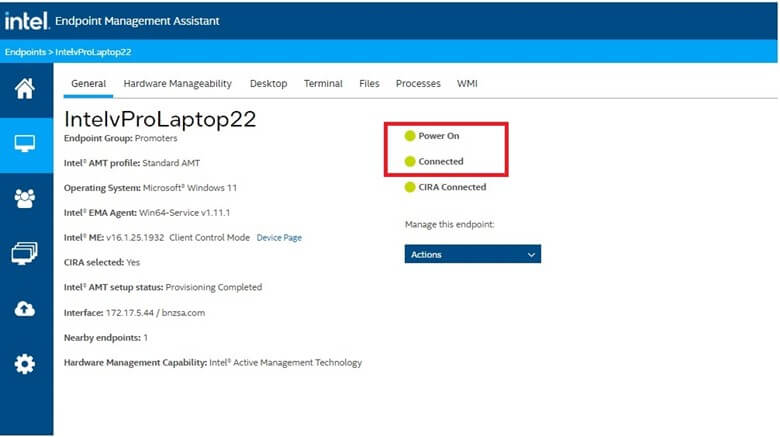Image resolution: width=780 pixels, height=437 pixels.
Task: Click the Connected status indicator dot
Action: (410, 161)
